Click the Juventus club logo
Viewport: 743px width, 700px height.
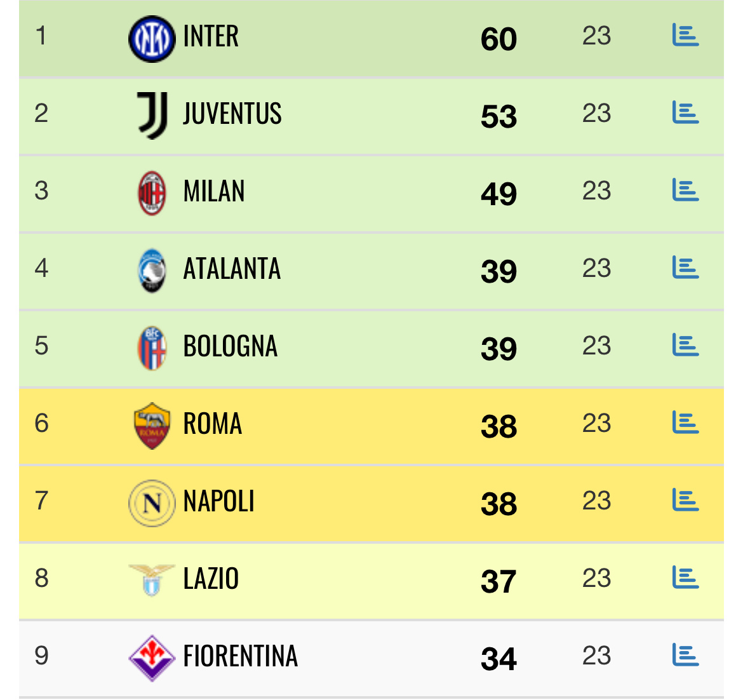152,116
